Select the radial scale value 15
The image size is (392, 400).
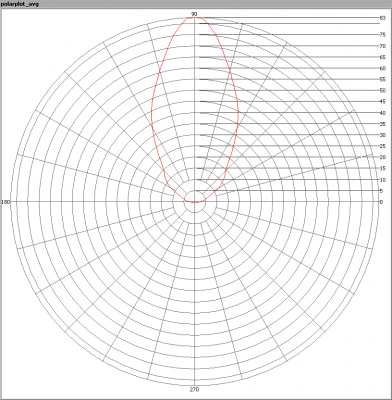383,169
